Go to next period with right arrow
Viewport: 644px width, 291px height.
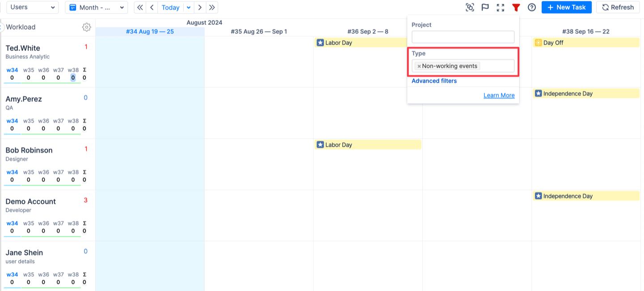[200, 7]
